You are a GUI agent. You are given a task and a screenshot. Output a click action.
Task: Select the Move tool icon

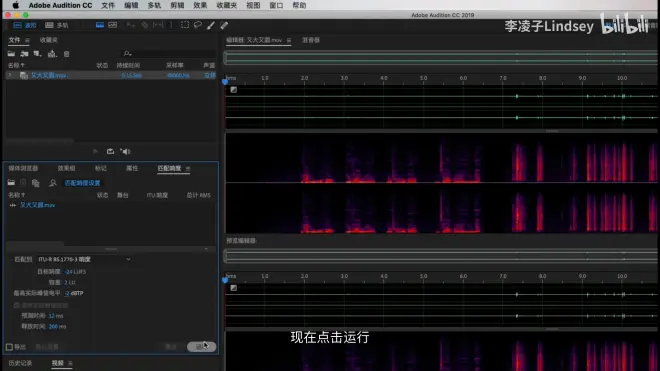131,25
